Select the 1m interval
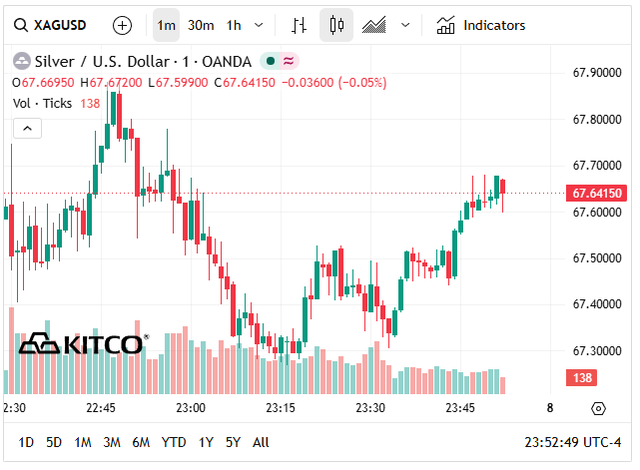This screenshot has height=470, width=640. 166,25
